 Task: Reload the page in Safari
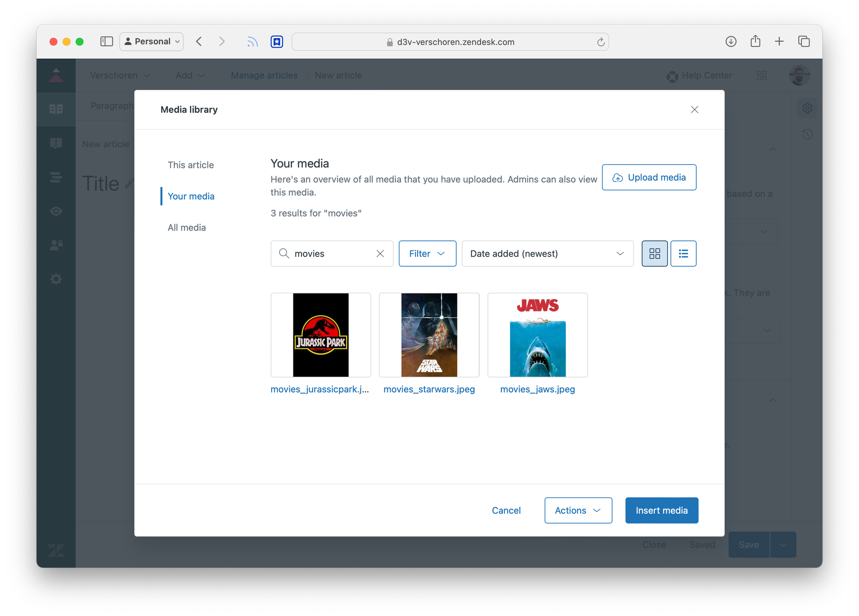coord(600,42)
